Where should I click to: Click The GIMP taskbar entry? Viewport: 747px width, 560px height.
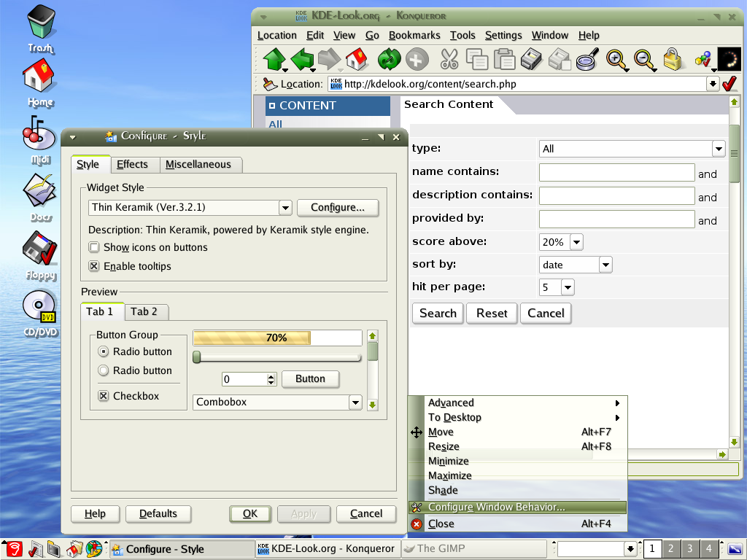click(474, 548)
